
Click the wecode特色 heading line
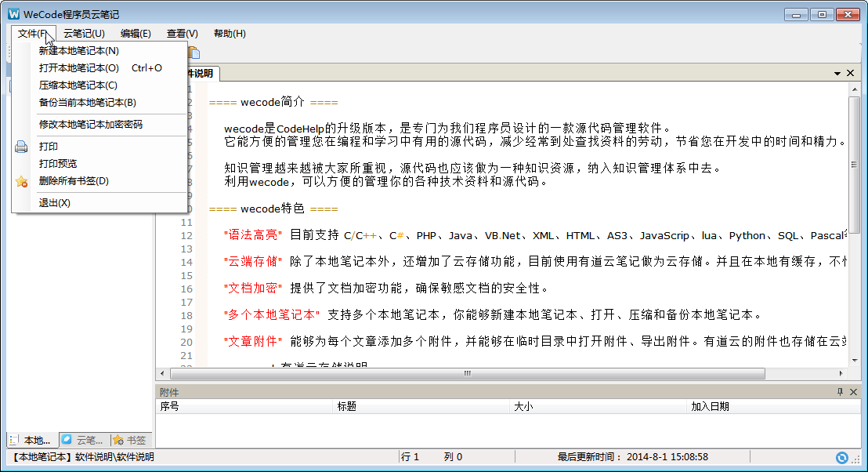click(x=273, y=209)
